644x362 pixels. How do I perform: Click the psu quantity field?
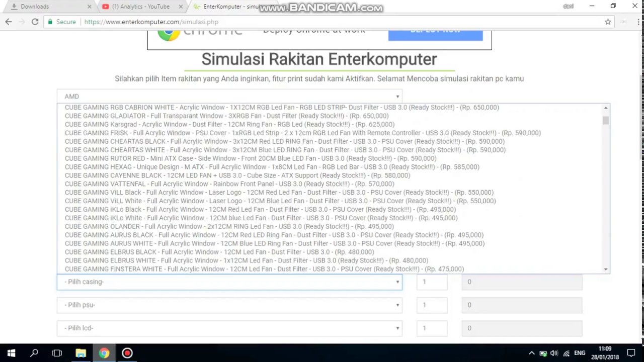coord(432,305)
